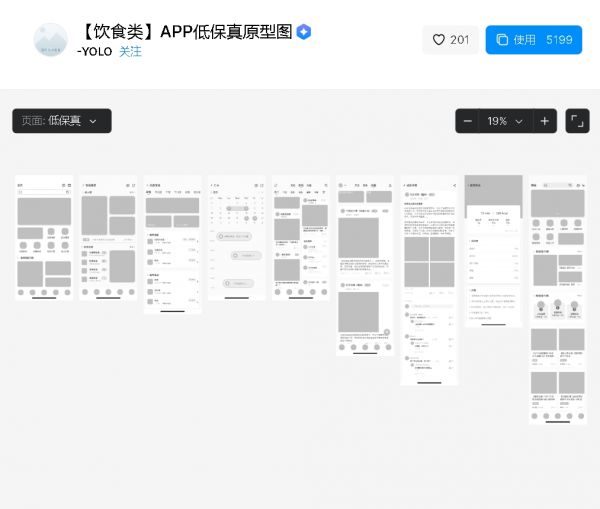Select the article detail frame with comments
The image size is (600, 509).
click(429, 280)
